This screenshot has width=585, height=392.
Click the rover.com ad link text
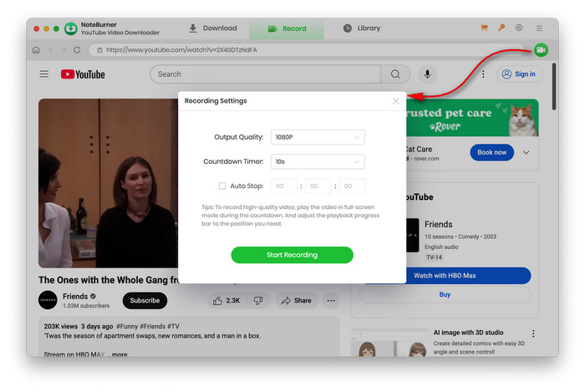pos(426,159)
